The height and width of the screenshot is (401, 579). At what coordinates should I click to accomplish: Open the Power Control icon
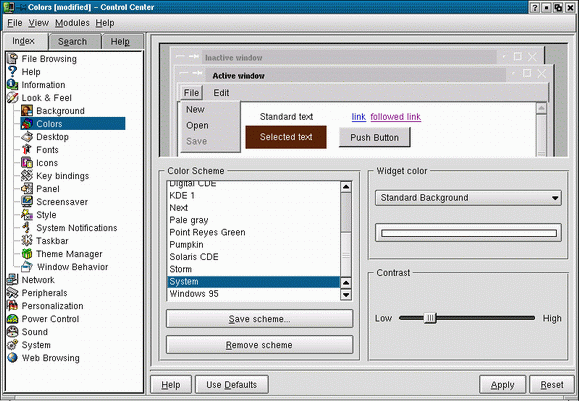(x=13, y=319)
